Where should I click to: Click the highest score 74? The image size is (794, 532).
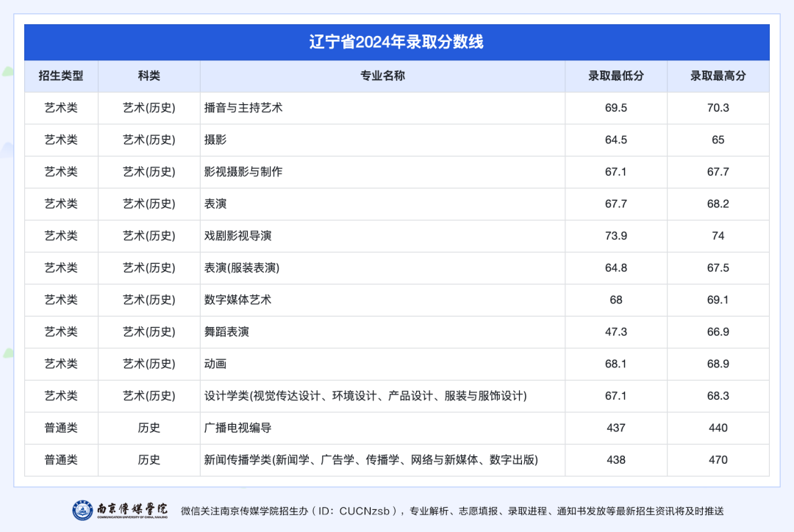pos(718,236)
